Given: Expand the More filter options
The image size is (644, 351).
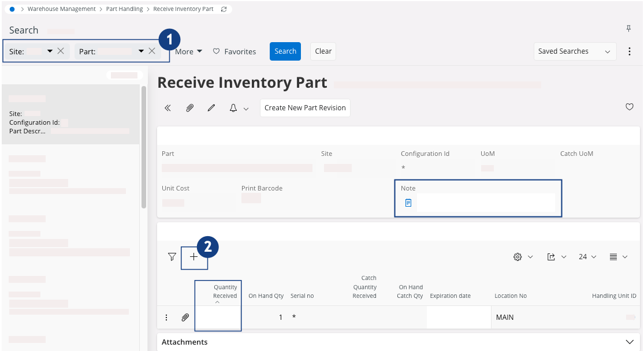Looking at the screenshot, I should click(x=188, y=51).
